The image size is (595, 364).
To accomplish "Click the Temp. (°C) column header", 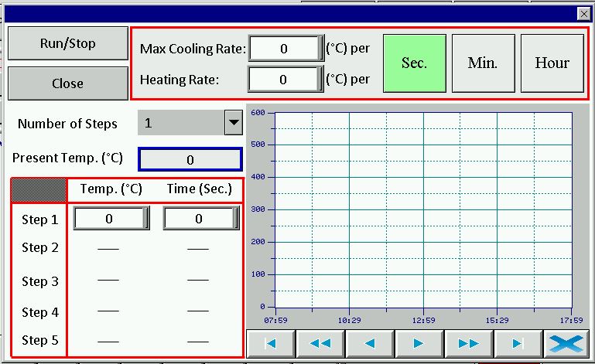I will click(x=111, y=189).
